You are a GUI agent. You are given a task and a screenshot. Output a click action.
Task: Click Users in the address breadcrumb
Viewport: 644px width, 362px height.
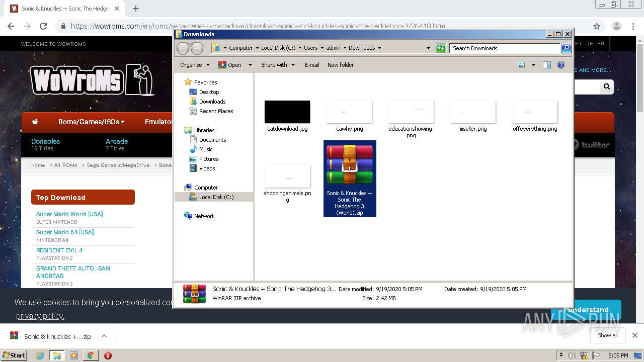tap(310, 48)
